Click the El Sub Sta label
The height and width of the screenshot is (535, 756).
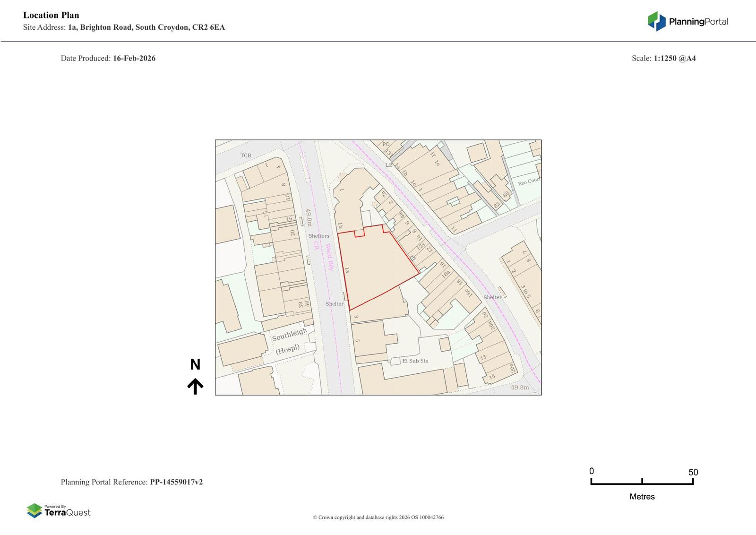415,361
